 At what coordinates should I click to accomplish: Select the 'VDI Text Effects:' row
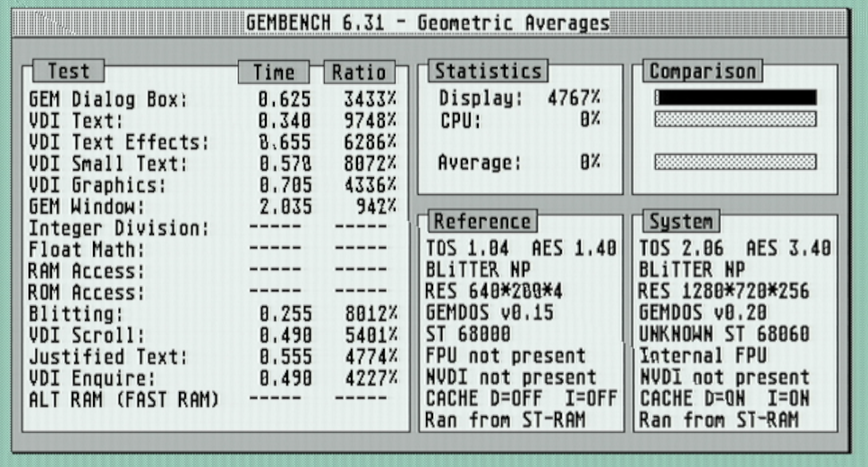(213, 142)
